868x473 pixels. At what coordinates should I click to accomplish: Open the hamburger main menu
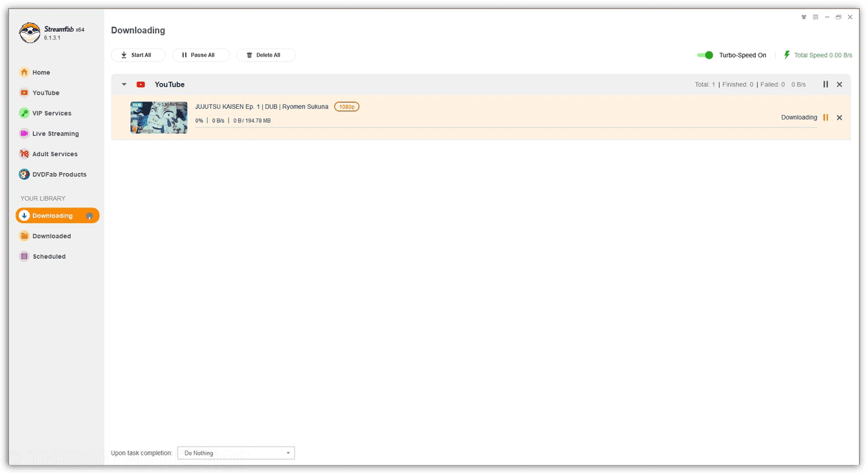tap(815, 17)
